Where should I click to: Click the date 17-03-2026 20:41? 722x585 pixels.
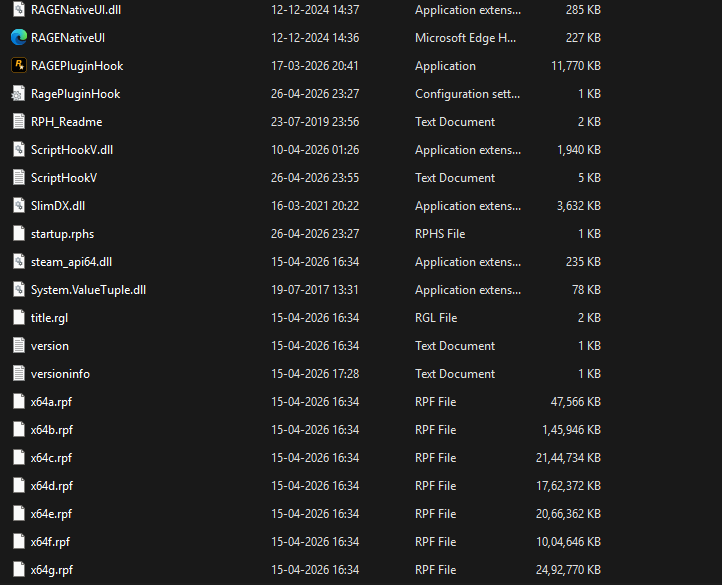[x=314, y=66]
